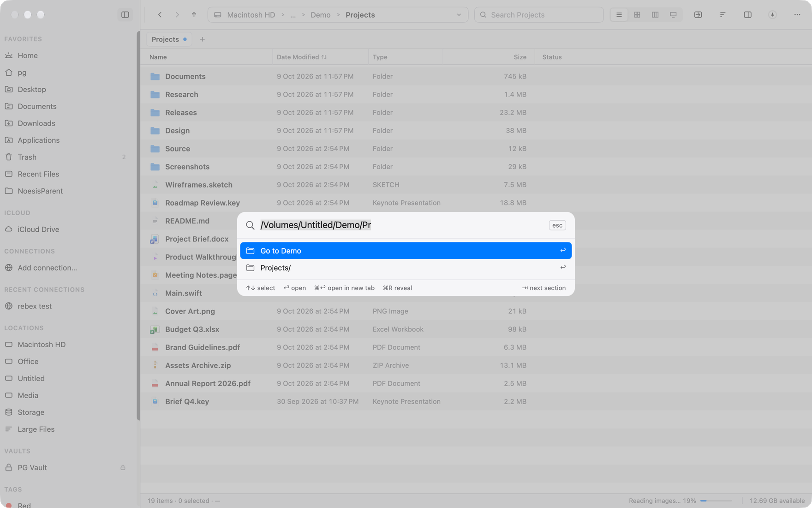Image resolution: width=812 pixels, height=508 pixels.
Task: Click the ellipsis breadcrumb in path bar
Action: 293,15
